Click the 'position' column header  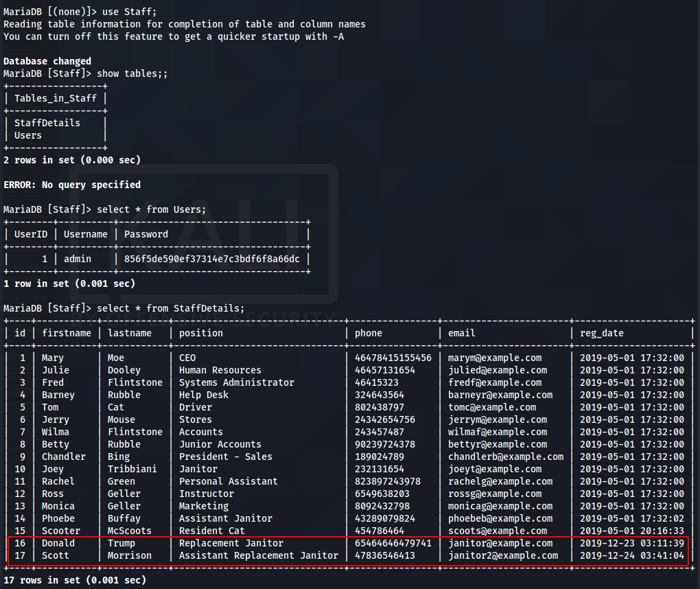(201, 333)
